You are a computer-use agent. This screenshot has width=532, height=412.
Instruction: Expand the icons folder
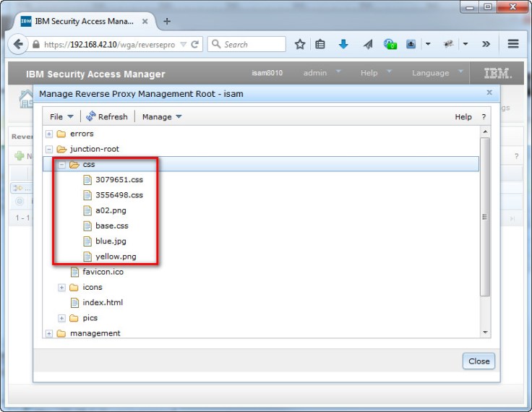(62, 288)
